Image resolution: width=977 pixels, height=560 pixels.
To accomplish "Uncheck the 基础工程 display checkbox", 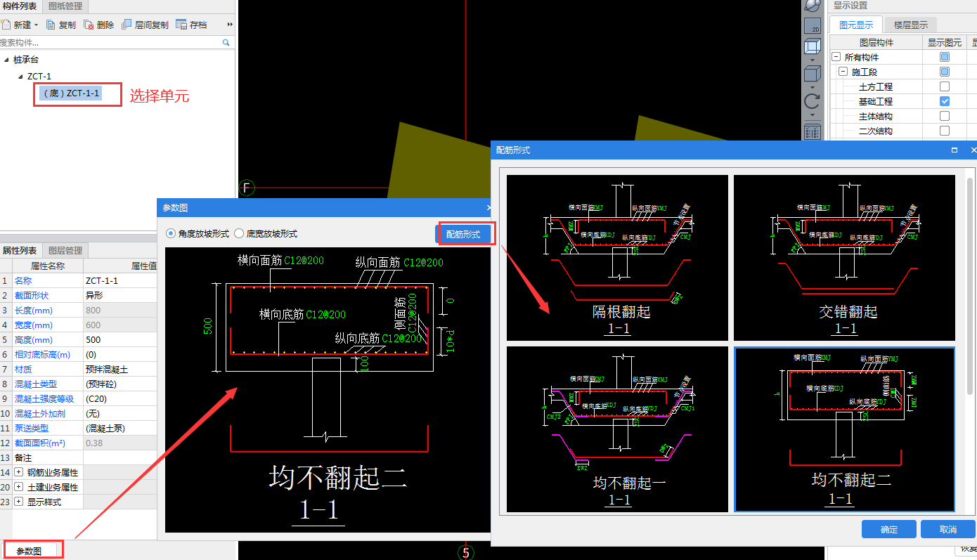I will (x=945, y=101).
